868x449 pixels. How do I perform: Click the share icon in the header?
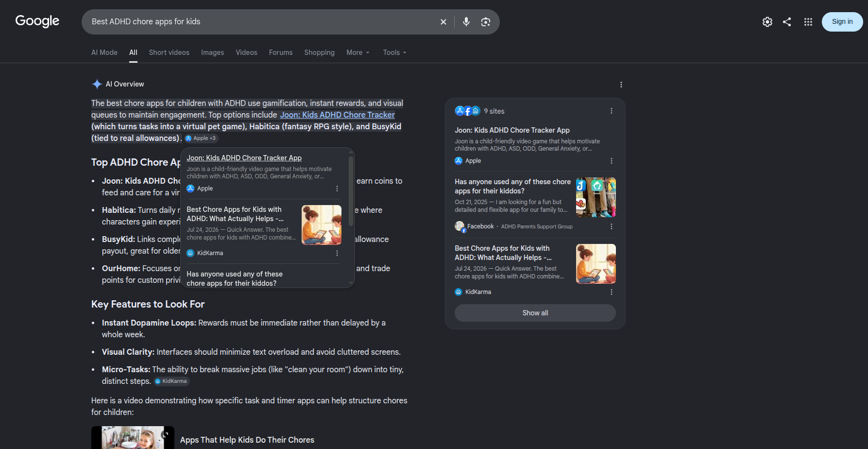tap(787, 22)
